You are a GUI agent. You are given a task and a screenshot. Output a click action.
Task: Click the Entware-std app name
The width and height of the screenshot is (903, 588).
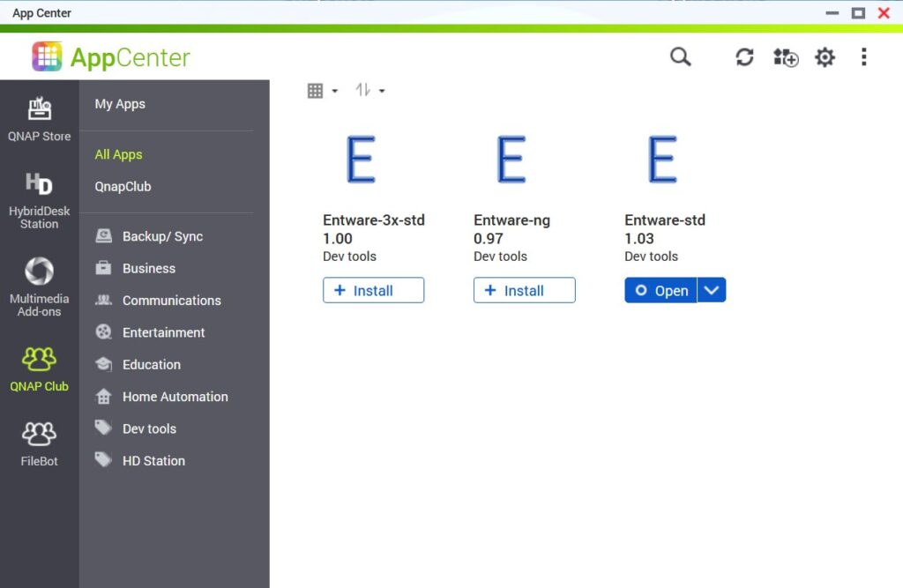665,220
